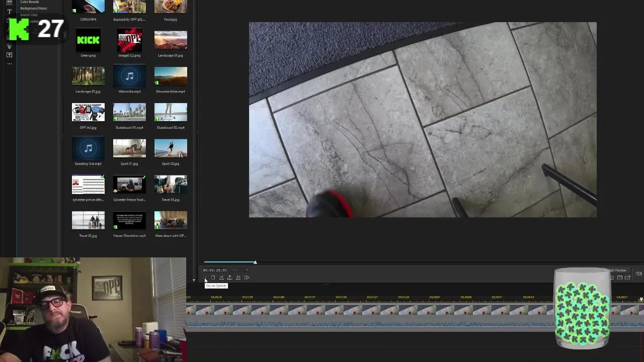644x362 pixels.
Task: Select the Speaking Out.mp3 audio thumbnail
Action: 88,149
